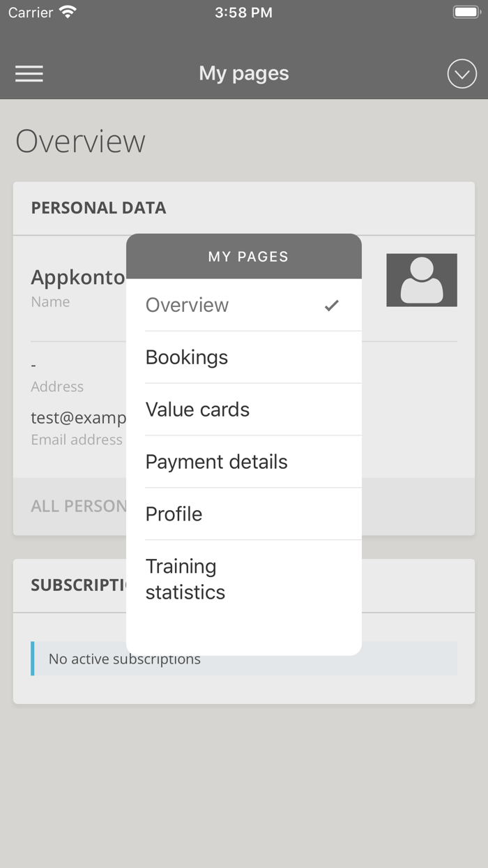Select Overview in My Pages menu
The height and width of the screenshot is (868, 488).
point(187,305)
